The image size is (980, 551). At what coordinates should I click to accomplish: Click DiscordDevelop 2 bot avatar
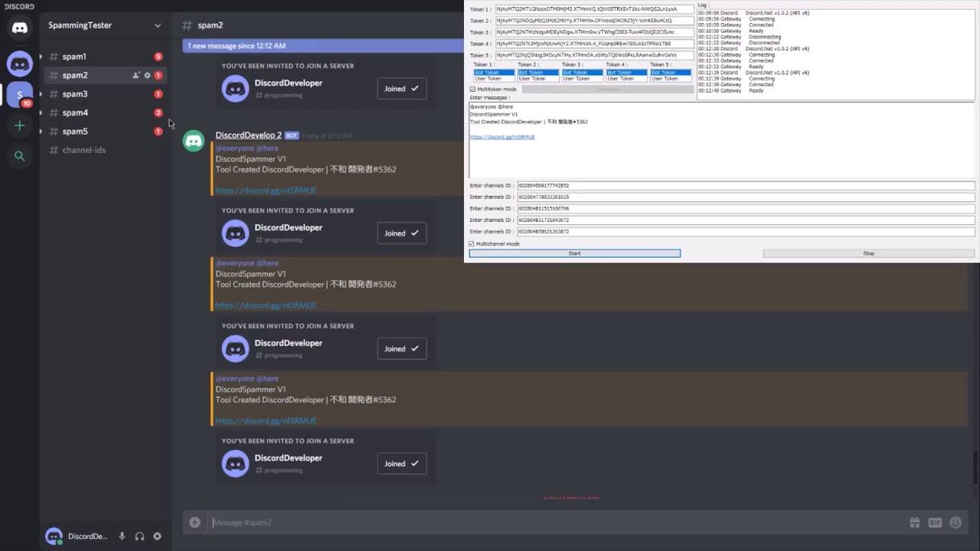click(194, 142)
